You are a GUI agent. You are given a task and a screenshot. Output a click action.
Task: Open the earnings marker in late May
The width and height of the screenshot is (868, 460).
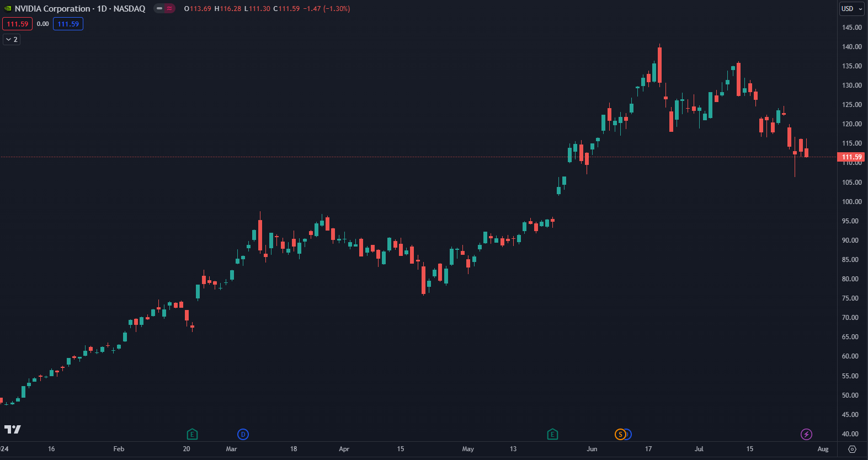click(x=552, y=434)
